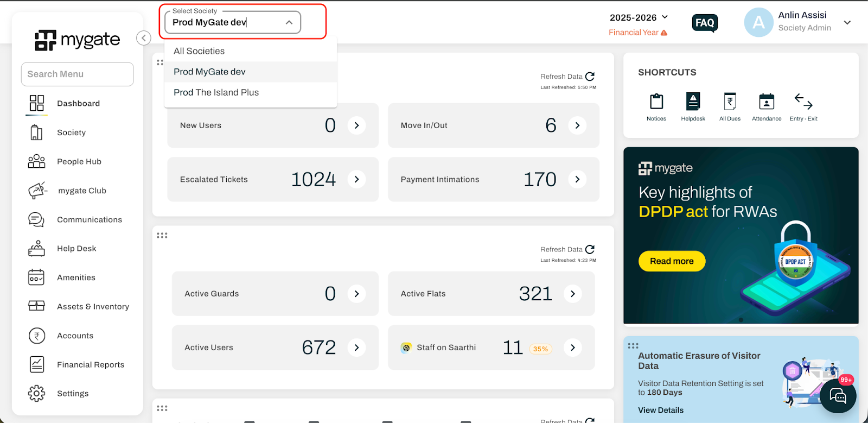Click the refresh icon for data refreshed 5:50 PM
The width and height of the screenshot is (868, 423).
tap(590, 77)
